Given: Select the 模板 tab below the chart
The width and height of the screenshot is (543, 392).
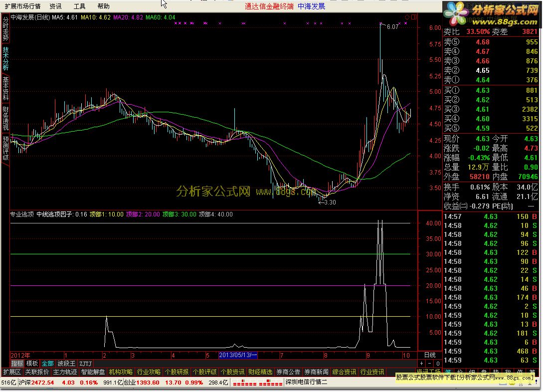Looking at the screenshot, I should point(32,364).
